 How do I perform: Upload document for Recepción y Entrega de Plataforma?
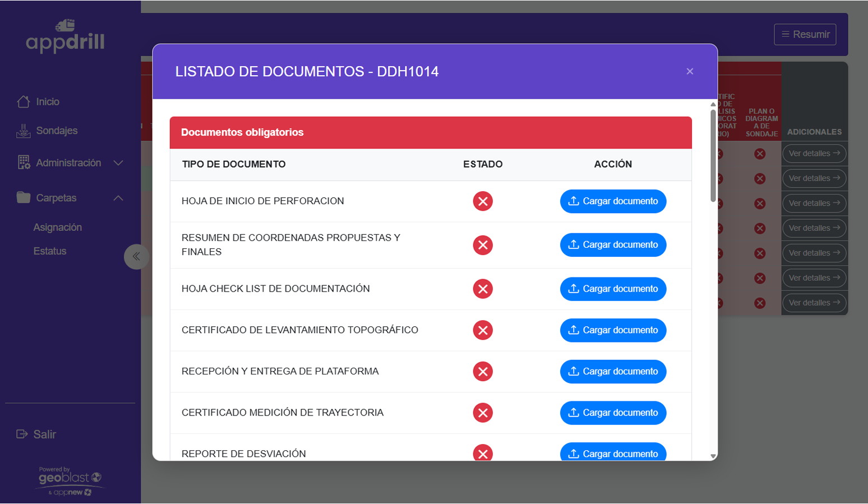coord(613,371)
